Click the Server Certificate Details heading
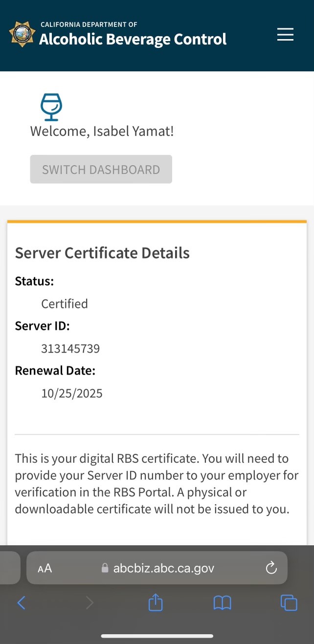This screenshot has height=644, width=314. point(102,253)
